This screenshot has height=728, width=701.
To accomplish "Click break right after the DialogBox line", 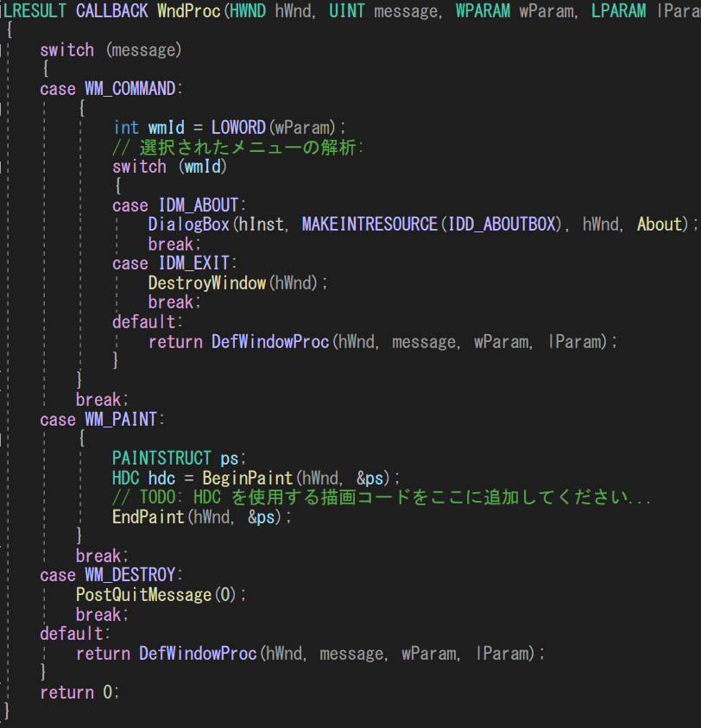I will click(171, 244).
